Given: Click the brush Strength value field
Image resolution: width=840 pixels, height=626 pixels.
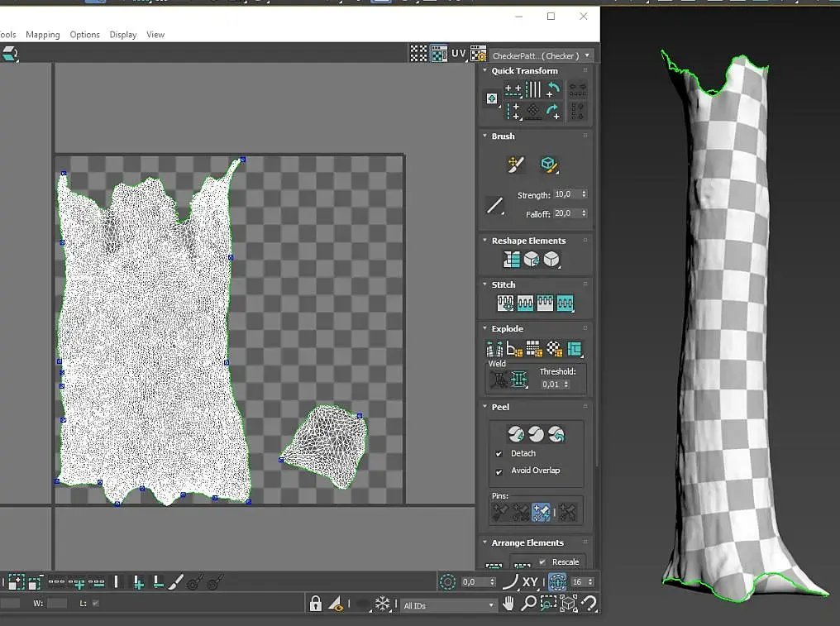Looking at the screenshot, I should tap(566, 194).
